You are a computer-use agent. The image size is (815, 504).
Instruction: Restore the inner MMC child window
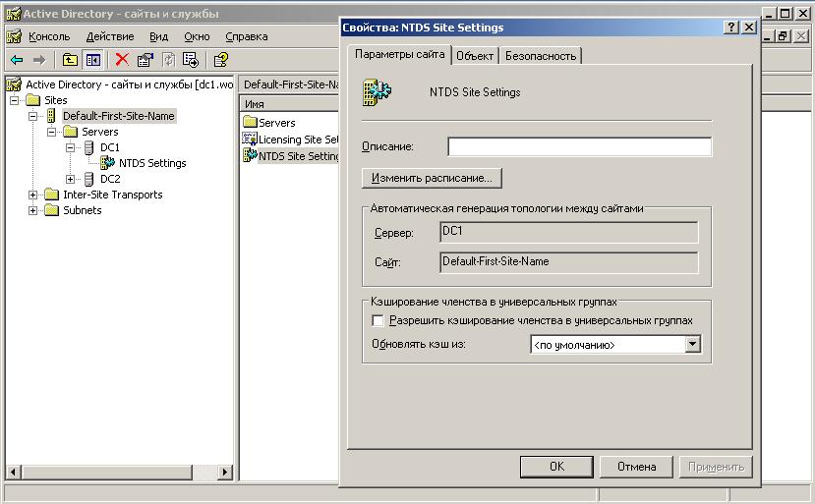pos(784,35)
